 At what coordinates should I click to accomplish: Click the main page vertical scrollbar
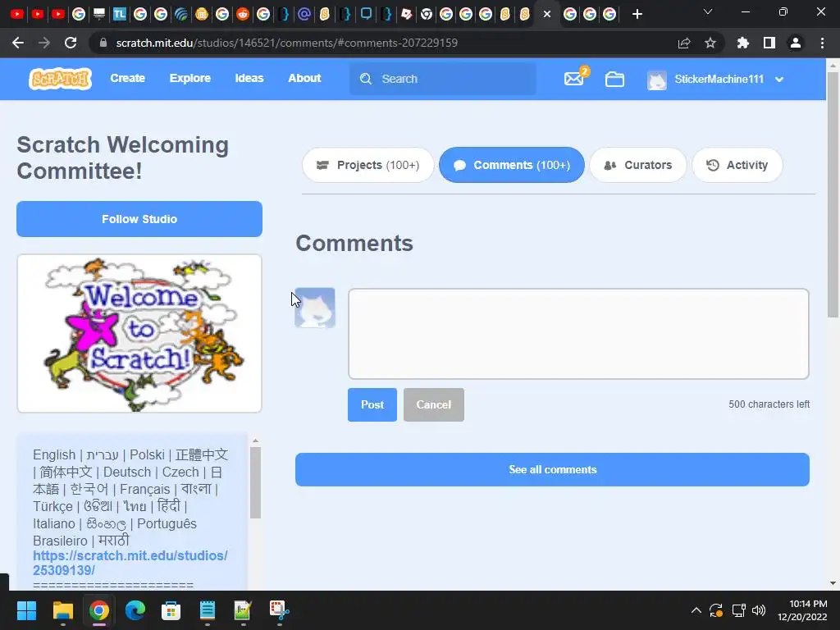(x=833, y=194)
